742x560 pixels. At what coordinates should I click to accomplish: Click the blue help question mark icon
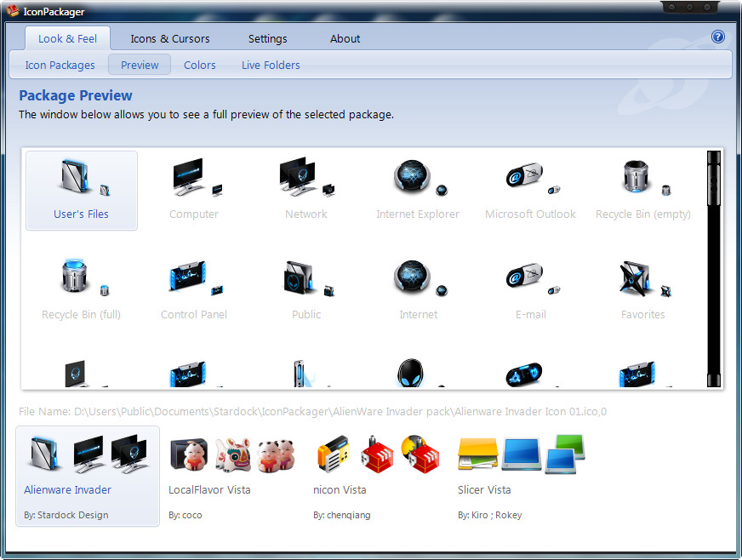click(x=717, y=37)
